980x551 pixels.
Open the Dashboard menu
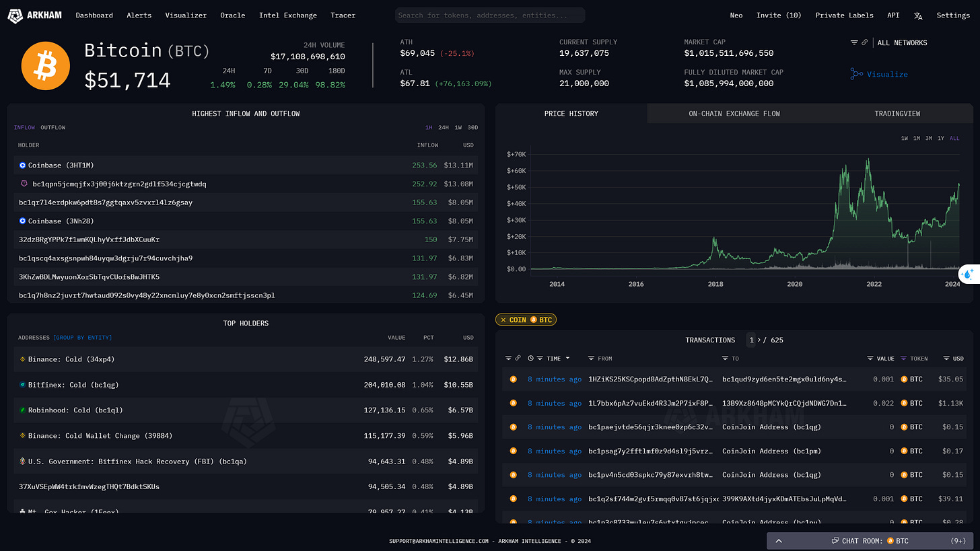pyautogui.click(x=94, y=15)
